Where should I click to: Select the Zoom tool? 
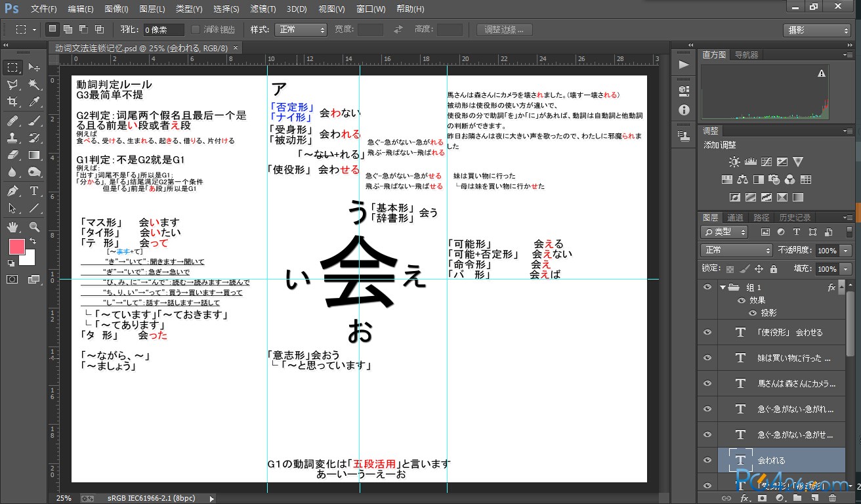(x=34, y=227)
